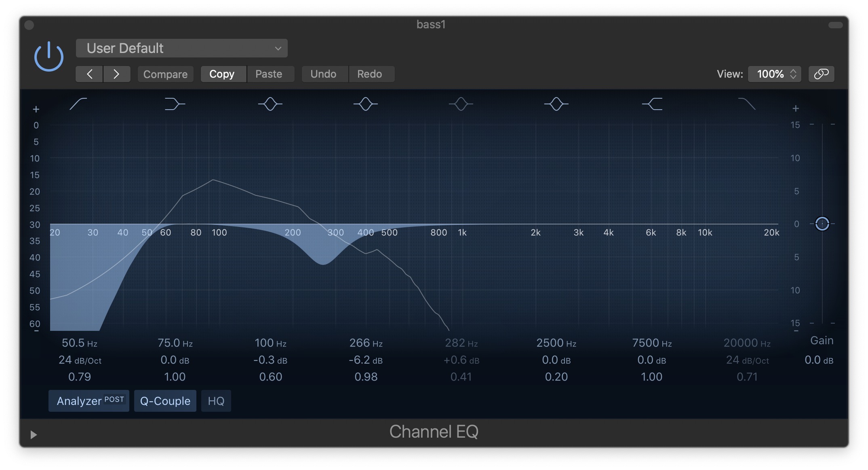Toggle the 266 Hz parametric band icon
The height and width of the screenshot is (470, 868).
coord(366,104)
